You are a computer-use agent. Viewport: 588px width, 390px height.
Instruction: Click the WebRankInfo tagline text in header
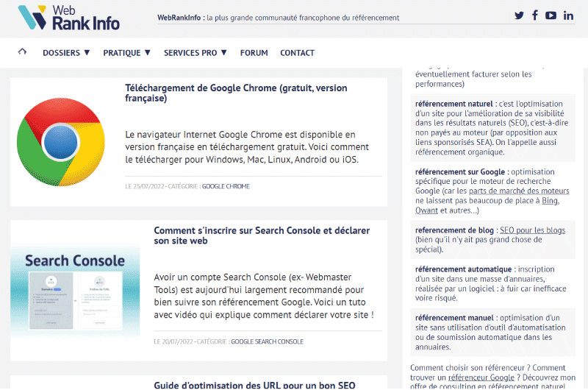click(x=278, y=18)
